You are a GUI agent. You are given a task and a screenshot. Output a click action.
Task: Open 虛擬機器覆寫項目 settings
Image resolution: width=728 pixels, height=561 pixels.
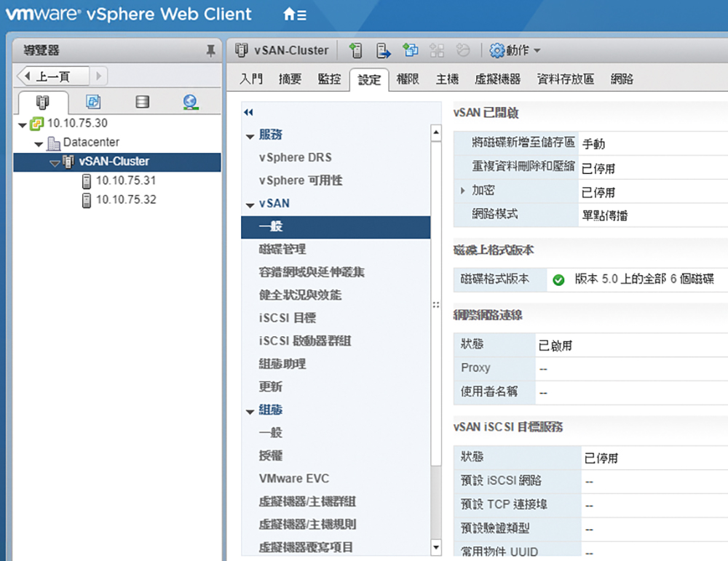click(306, 547)
